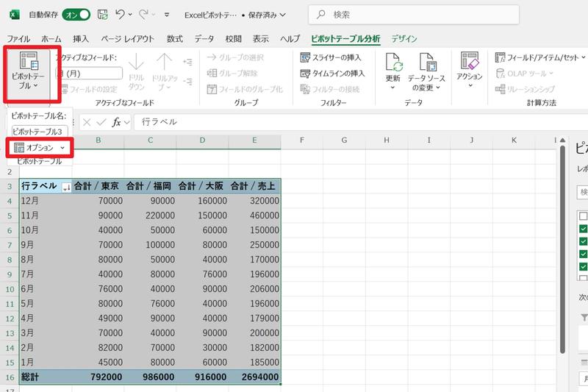Click the formula bar confirm checkmark
This screenshot has width=588, height=392.
point(101,122)
